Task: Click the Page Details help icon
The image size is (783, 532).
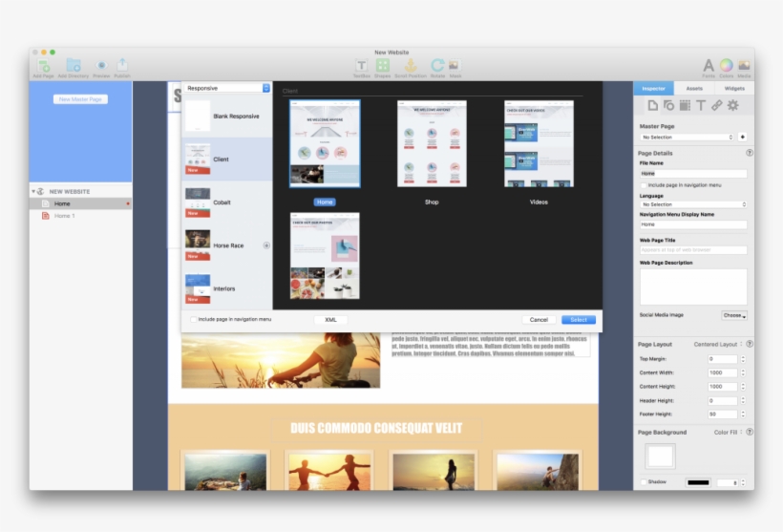Action: point(750,153)
